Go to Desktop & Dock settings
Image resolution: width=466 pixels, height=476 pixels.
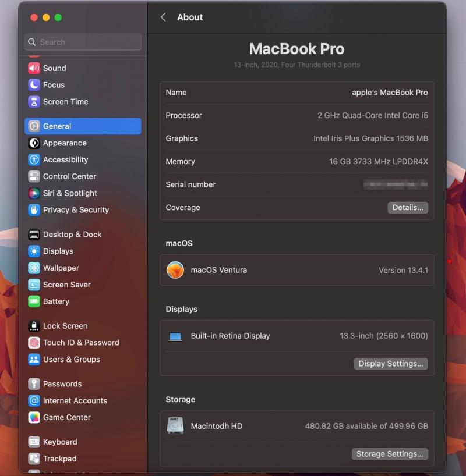click(x=72, y=235)
